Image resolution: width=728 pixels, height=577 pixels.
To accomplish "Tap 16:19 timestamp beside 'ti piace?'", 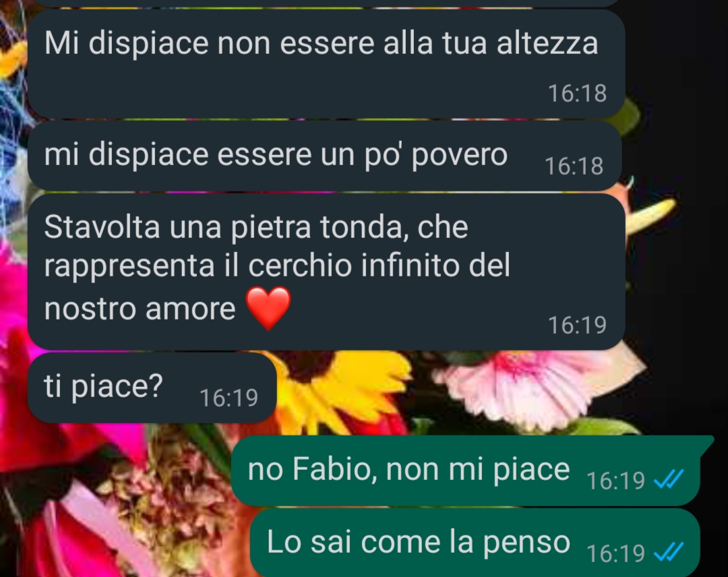I will click(x=229, y=398).
